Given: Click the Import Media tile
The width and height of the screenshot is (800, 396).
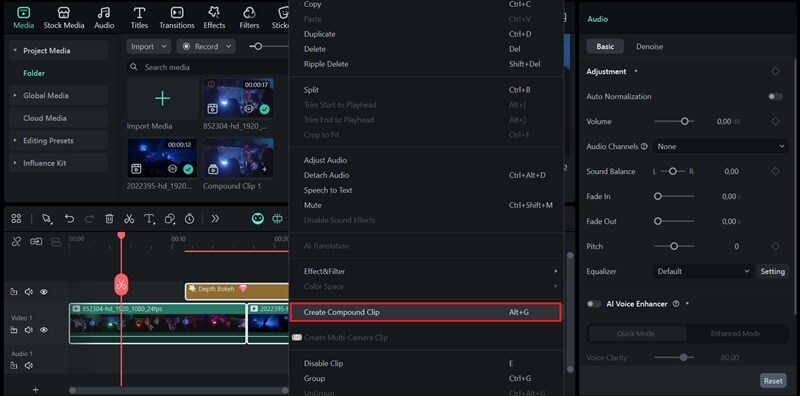Looking at the screenshot, I should pos(162,98).
